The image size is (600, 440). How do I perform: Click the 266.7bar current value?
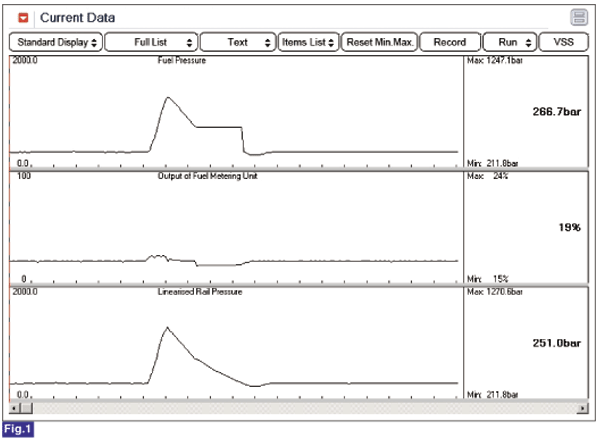coord(557,112)
